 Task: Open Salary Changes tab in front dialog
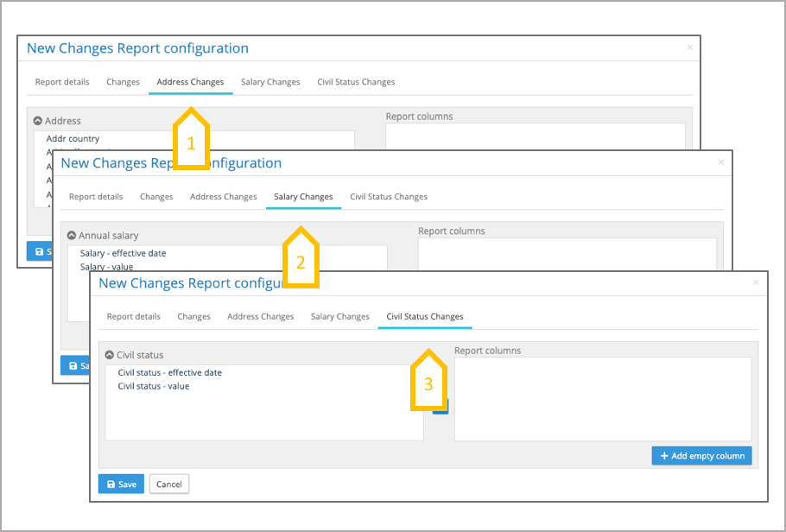pos(339,316)
